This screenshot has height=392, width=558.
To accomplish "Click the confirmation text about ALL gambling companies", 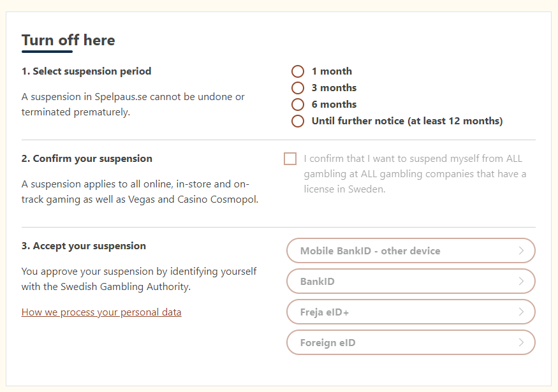I will tap(415, 174).
